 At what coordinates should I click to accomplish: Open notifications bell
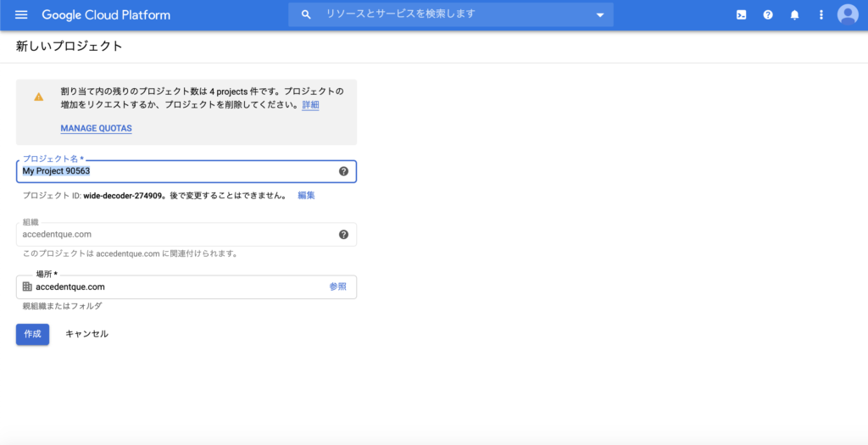click(794, 15)
